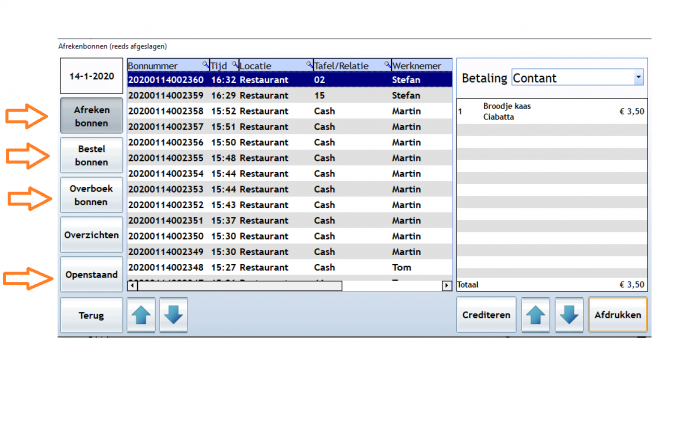Open the Overboek bonnen view

click(x=91, y=195)
